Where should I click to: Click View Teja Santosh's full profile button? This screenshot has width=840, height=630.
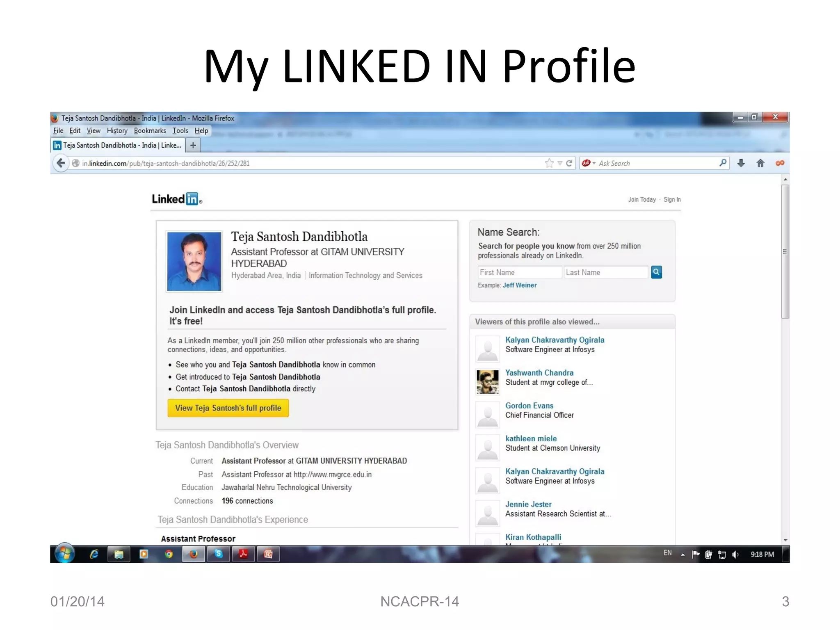pyautogui.click(x=228, y=408)
